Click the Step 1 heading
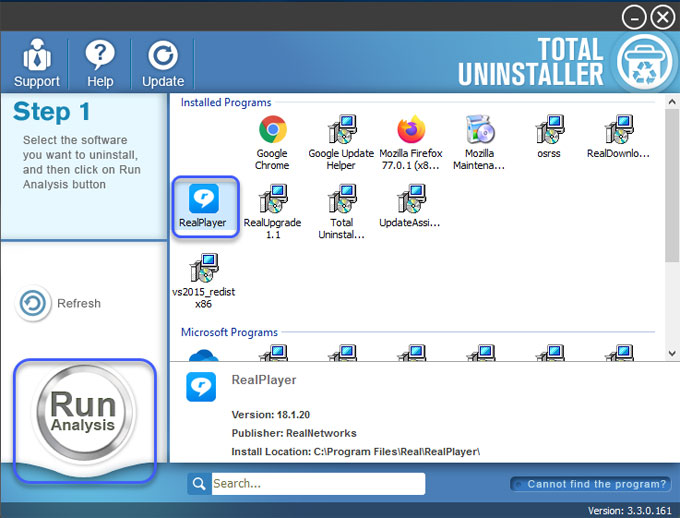The height and width of the screenshot is (518, 680). pyautogui.click(x=52, y=111)
